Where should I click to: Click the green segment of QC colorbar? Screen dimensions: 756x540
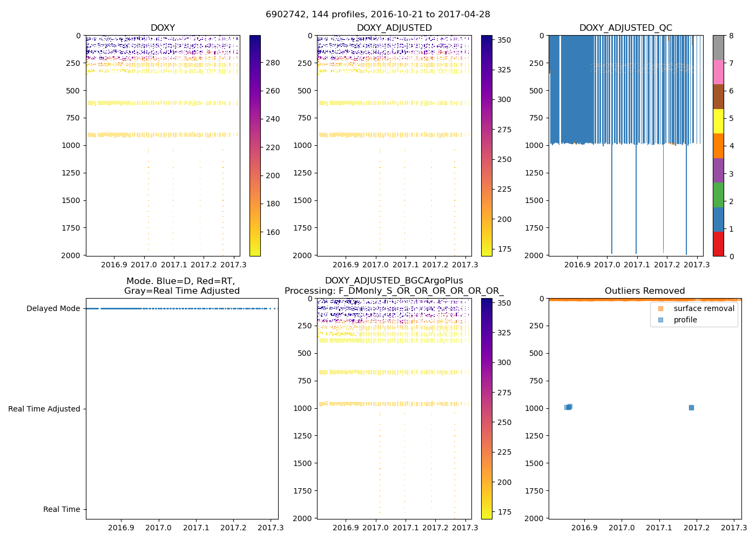click(718, 194)
